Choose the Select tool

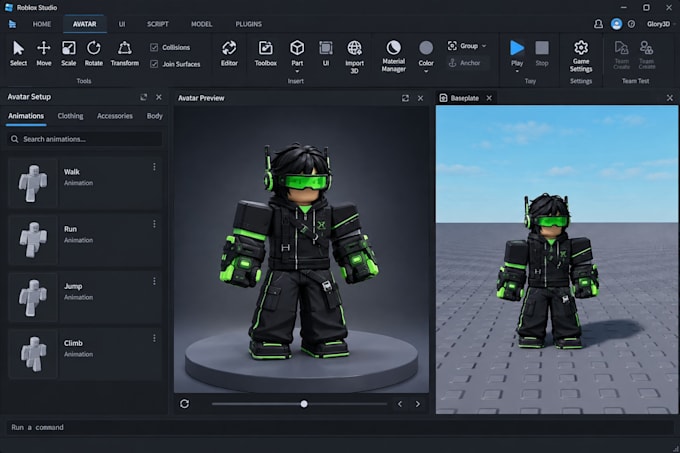pos(18,53)
